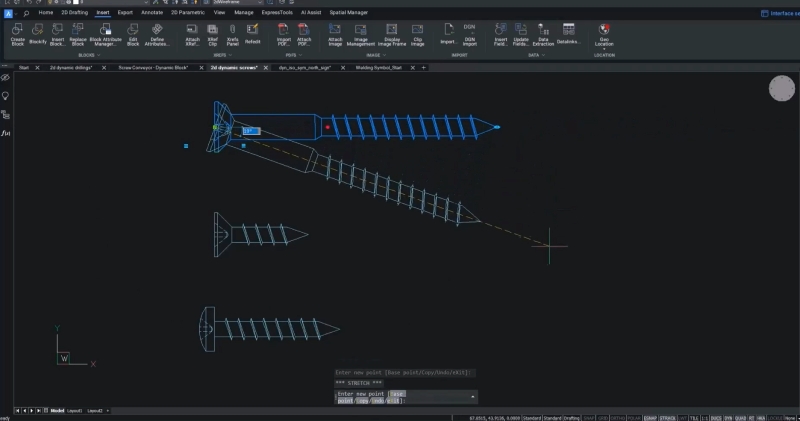800x421 pixels.
Task: Toggle ESNAP in the status bar
Action: [650, 418]
